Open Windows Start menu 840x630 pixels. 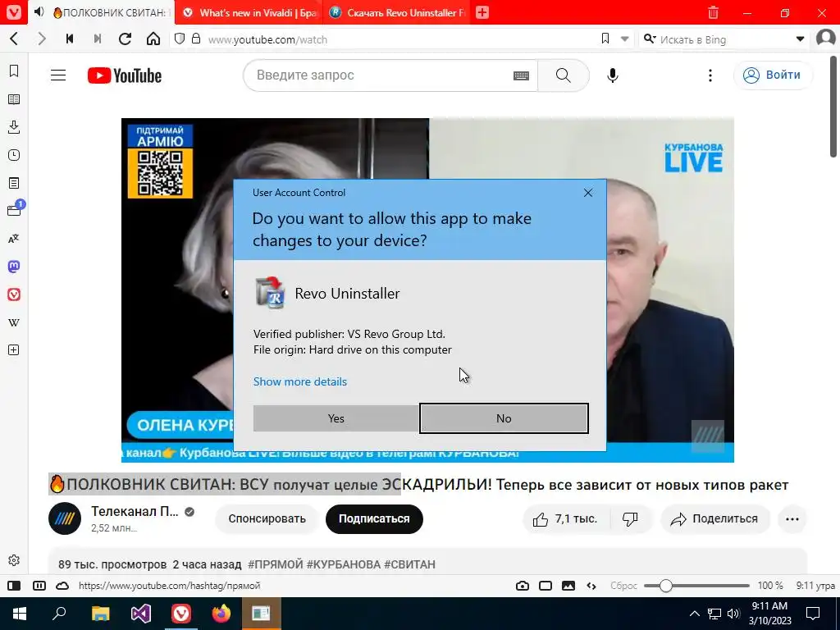click(x=20, y=614)
